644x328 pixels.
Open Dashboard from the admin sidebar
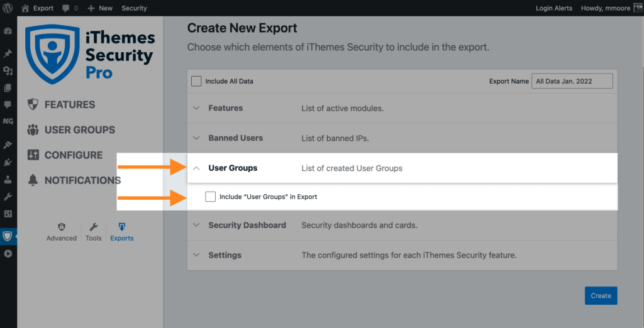point(8,31)
